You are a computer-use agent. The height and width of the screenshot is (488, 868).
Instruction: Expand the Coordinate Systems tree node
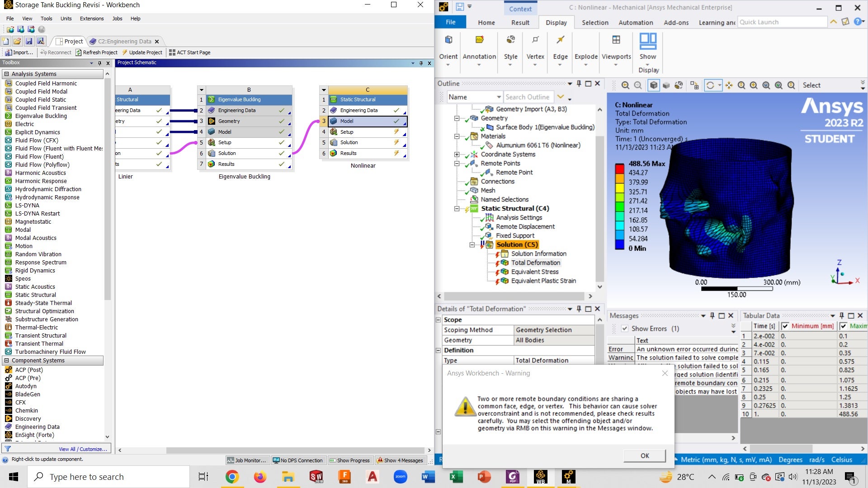point(457,155)
